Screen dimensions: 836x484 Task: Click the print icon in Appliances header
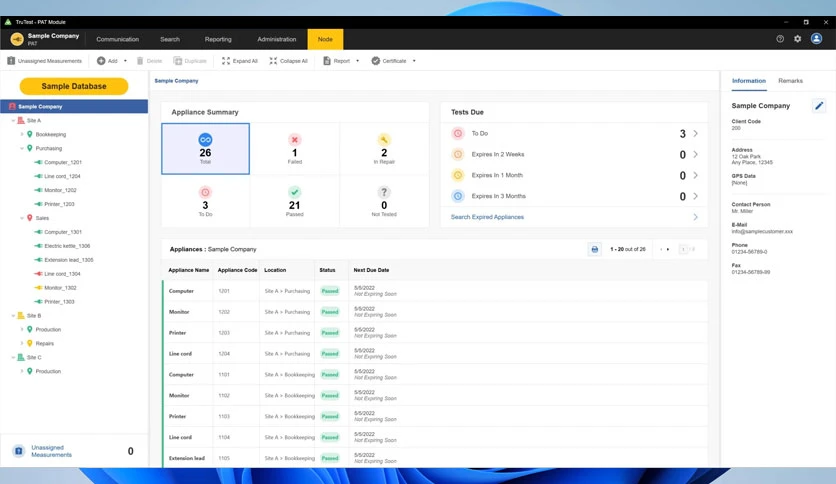pos(594,249)
